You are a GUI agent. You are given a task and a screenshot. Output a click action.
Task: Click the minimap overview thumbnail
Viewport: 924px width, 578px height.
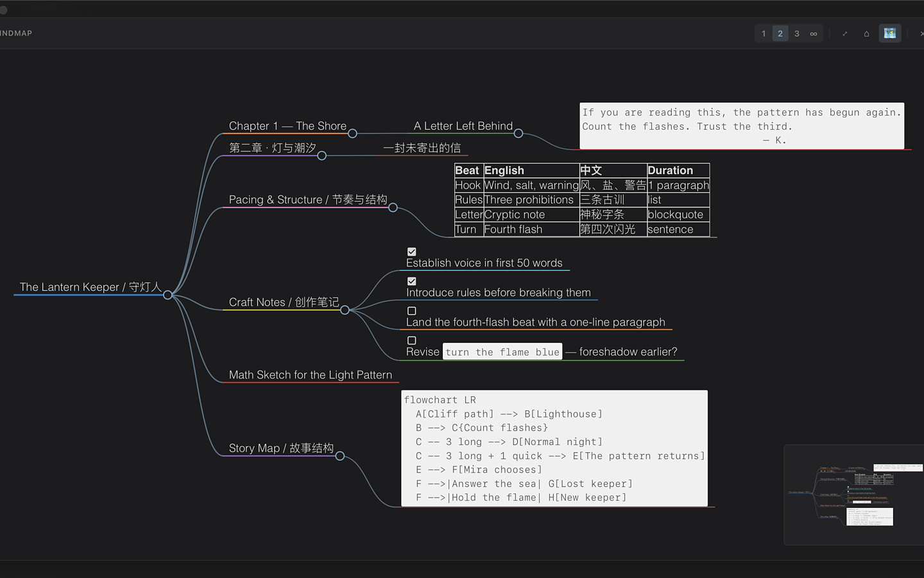pyautogui.click(x=854, y=495)
